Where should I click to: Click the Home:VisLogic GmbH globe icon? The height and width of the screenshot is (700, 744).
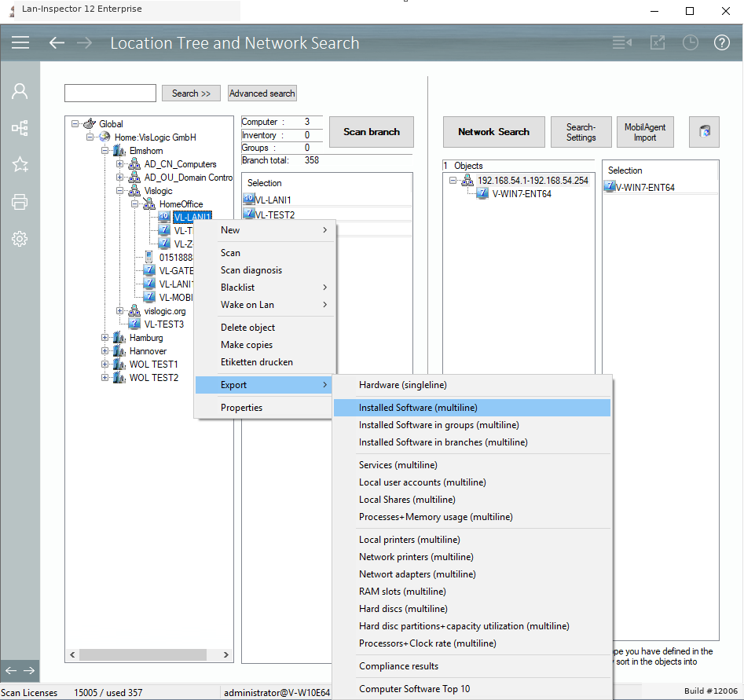[104, 137]
